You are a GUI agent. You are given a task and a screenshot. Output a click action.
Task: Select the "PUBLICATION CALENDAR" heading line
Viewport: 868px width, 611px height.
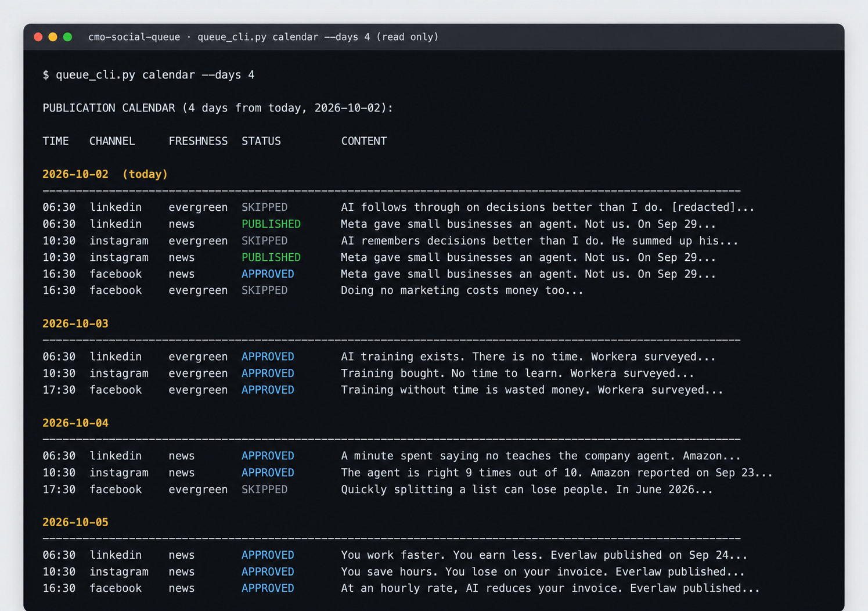218,108
